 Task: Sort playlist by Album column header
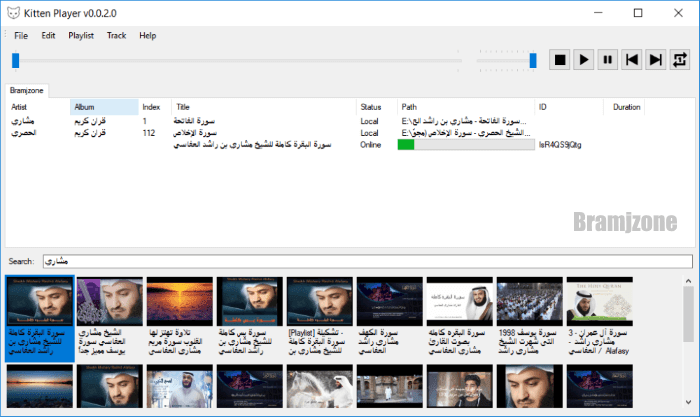pos(104,107)
